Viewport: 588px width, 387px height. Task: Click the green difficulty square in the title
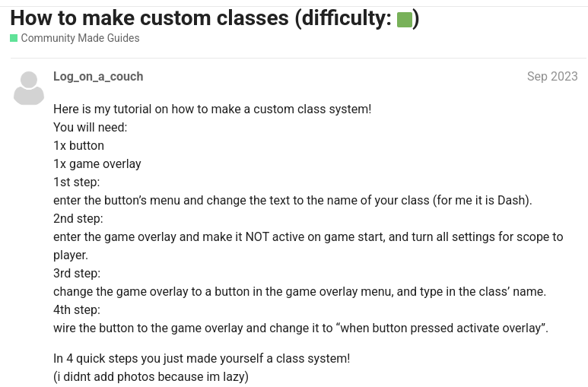[x=405, y=20]
